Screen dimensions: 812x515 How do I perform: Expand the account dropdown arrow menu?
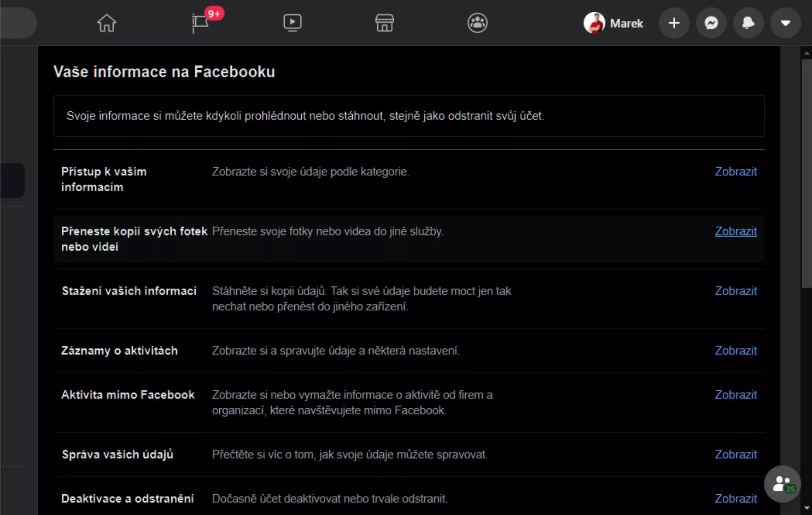coord(786,23)
